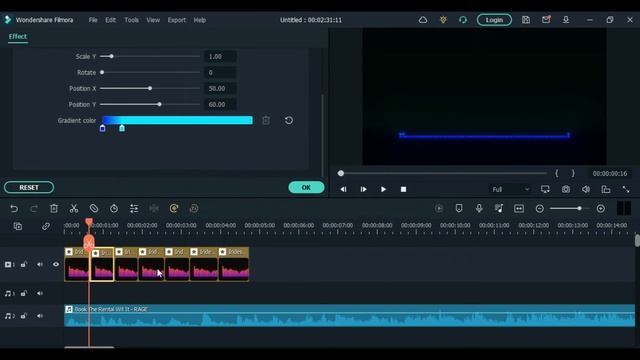Click the Position Y slider handle
The image size is (640, 360).
coord(160,104)
